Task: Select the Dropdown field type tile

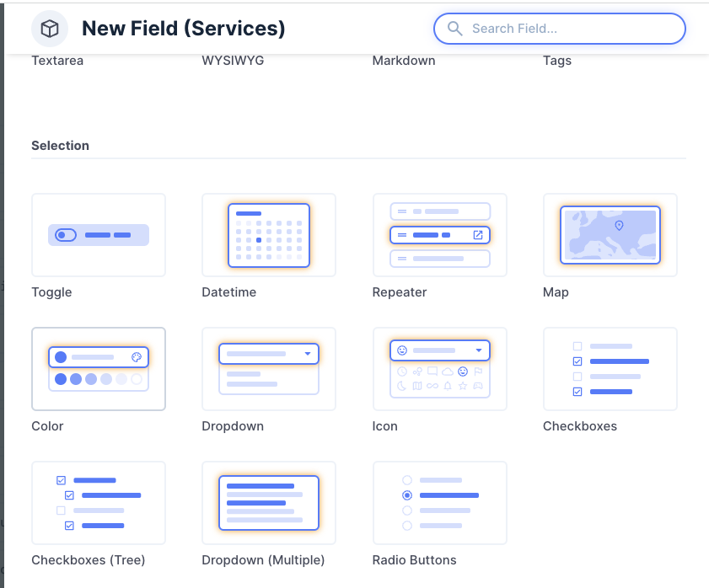Action: [x=269, y=369]
